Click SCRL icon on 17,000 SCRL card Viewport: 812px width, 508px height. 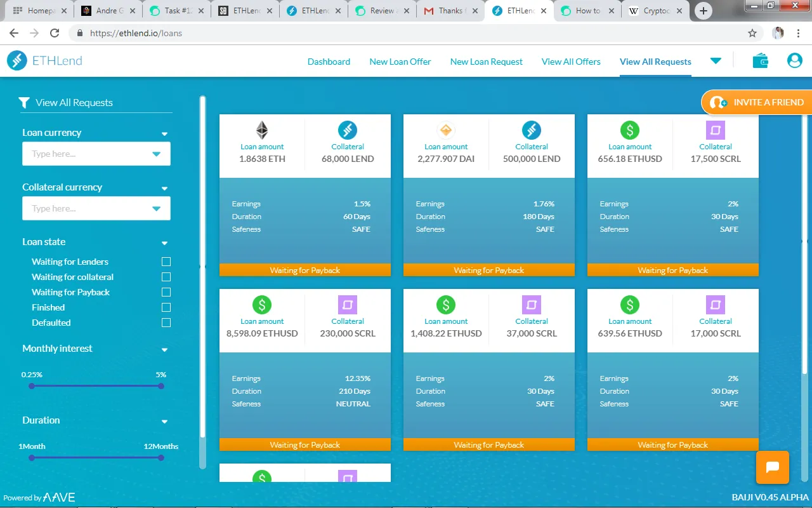coord(716,305)
